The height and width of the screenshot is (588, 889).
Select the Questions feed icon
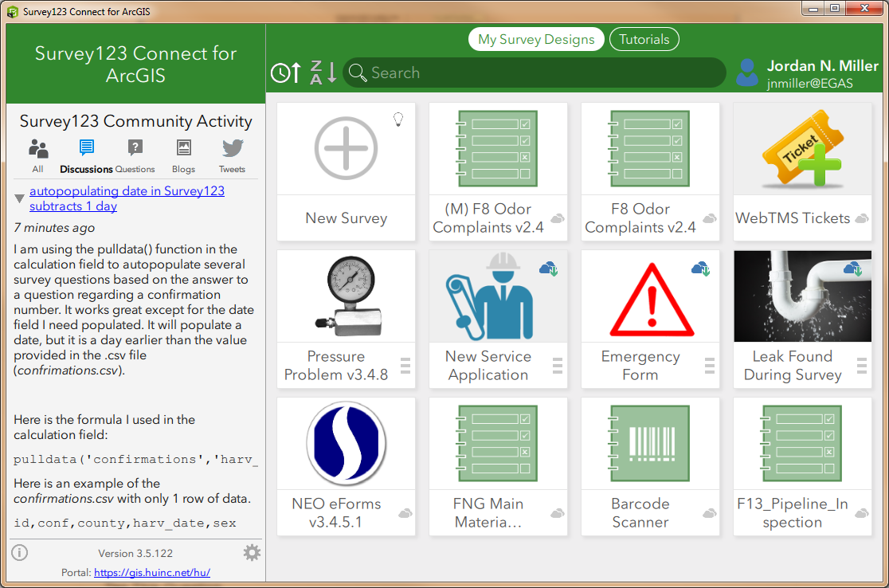135,148
